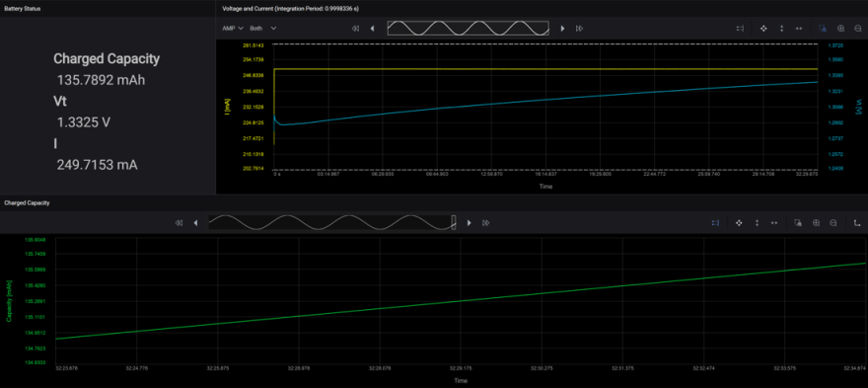Screen dimensions: 868x388
Task: Select pan-all-directions tool in Charged Capacity toolbar
Action: (739, 223)
